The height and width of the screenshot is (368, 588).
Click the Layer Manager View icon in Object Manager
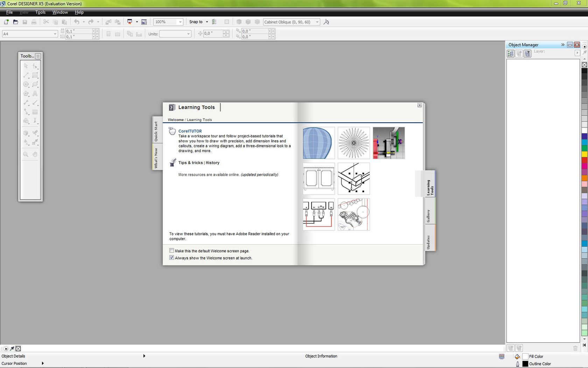(x=527, y=53)
